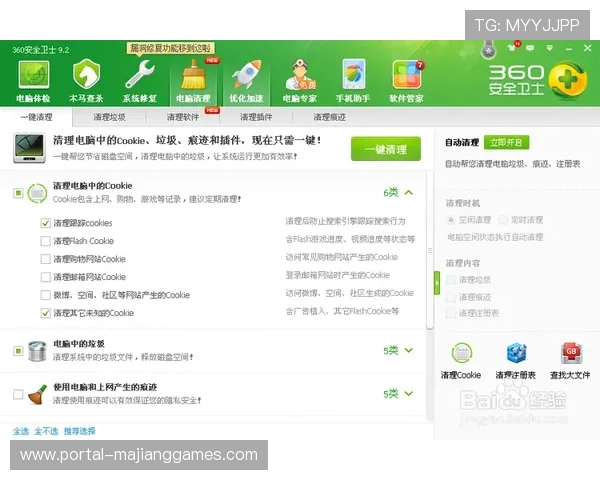The image size is (600, 480).
Task: Open the 软件管家 app grid icon
Action: point(407,75)
